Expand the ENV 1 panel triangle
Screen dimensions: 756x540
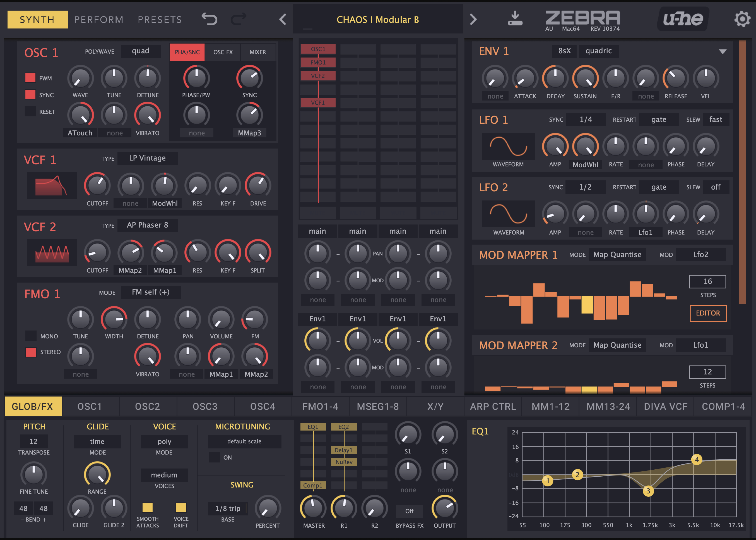[723, 52]
